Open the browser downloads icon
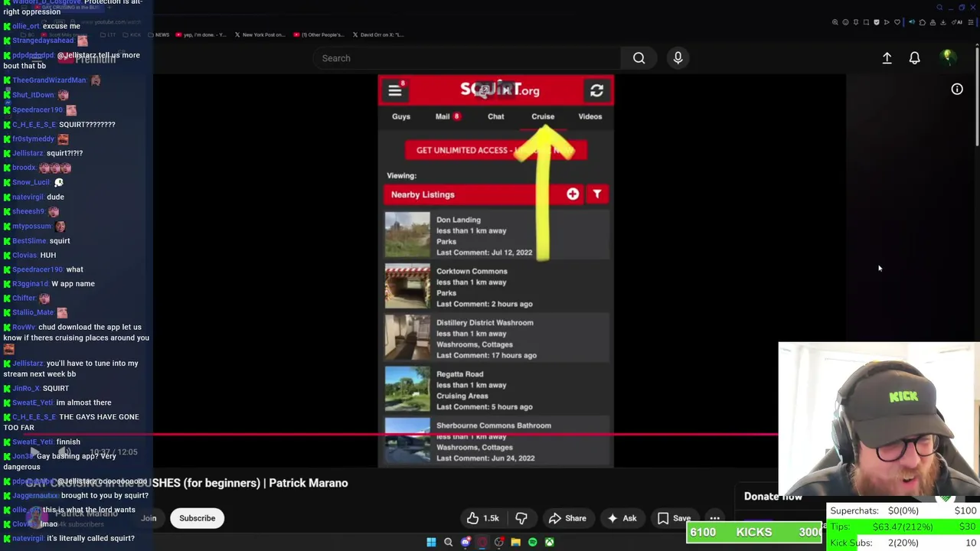980x551 pixels. [x=943, y=22]
